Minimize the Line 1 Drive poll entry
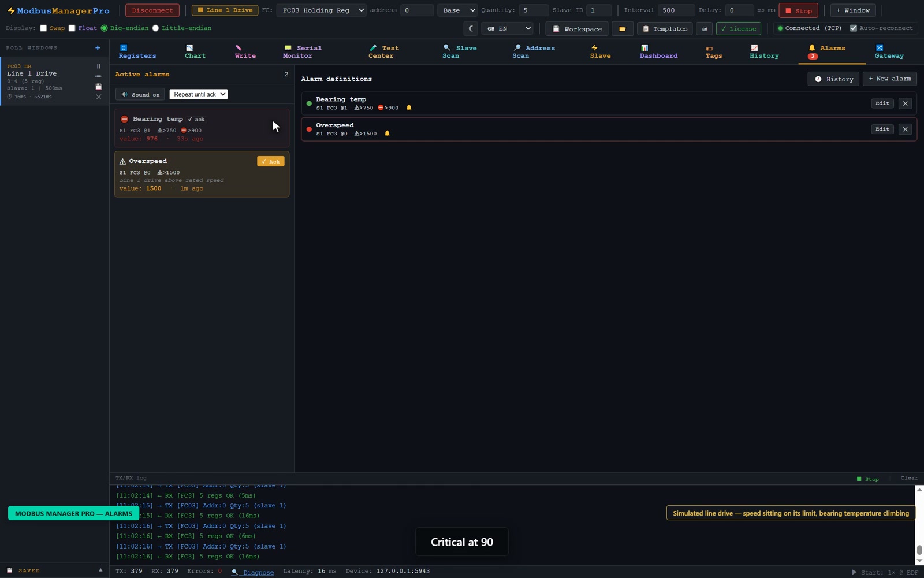 coord(98,76)
